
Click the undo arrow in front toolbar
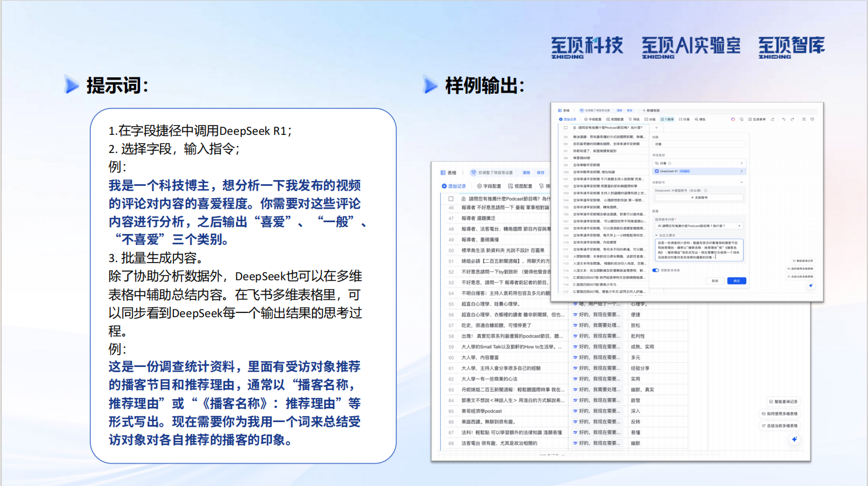pyautogui.click(x=784, y=119)
